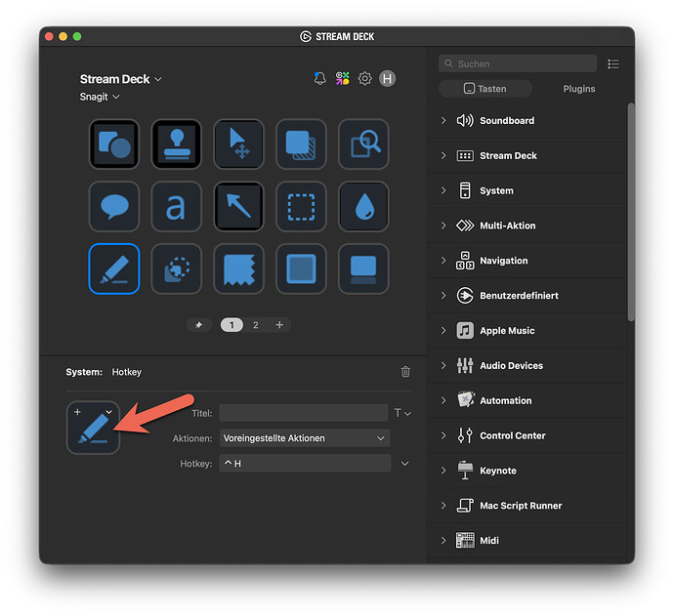Select the torn edge effect key
Image resolution: width=674 pixels, height=616 pixels.
click(238, 268)
